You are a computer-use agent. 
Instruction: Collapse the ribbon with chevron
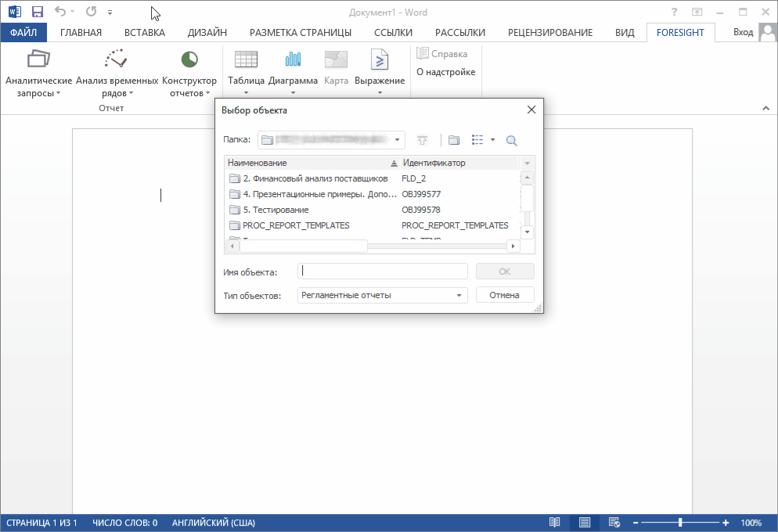pyautogui.click(x=766, y=108)
